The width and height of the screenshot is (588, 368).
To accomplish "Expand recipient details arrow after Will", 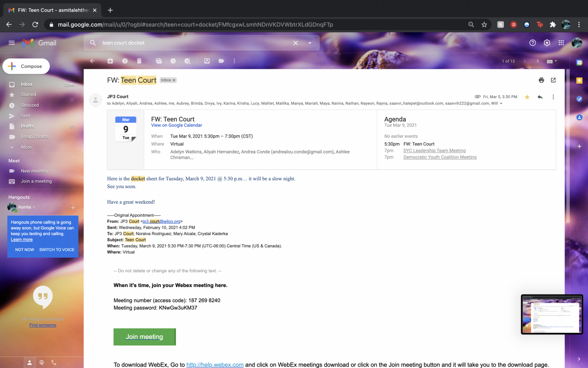I will (x=501, y=103).
